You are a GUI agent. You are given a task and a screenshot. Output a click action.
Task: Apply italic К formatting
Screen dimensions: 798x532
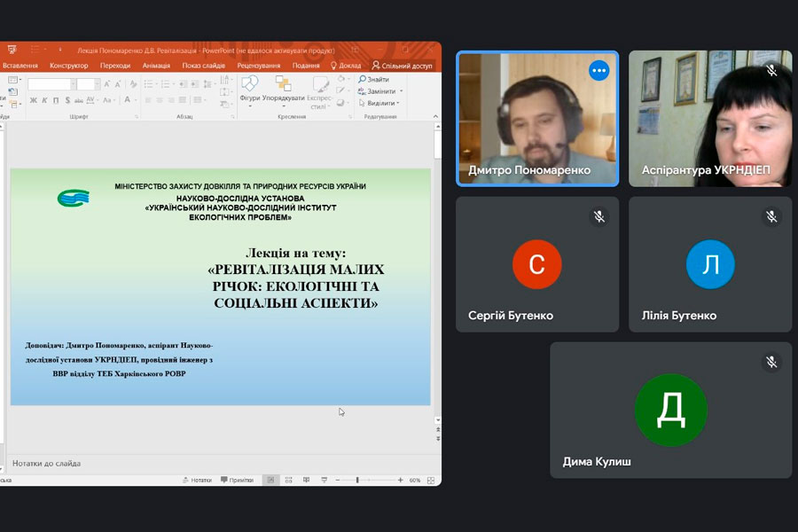click(44, 100)
